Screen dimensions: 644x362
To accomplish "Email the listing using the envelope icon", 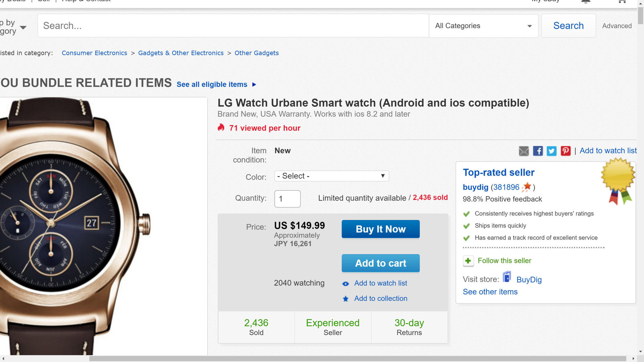I will coord(524,151).
